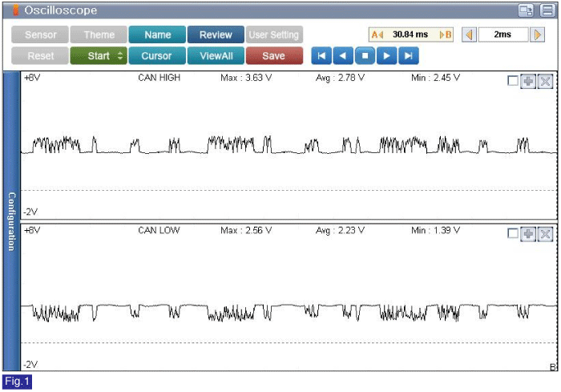Tick the CAN LOW channel checkbox
The width and height of the screenshot is (561, 392).
513,234
